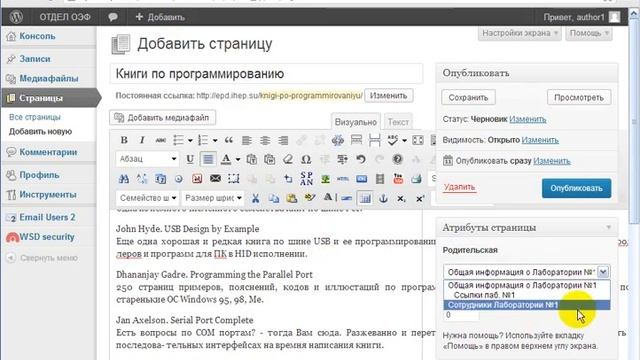Screen dimensions: 640x360
Task: Open comments bubble in the admin bar
Action: tap(113, 17)
